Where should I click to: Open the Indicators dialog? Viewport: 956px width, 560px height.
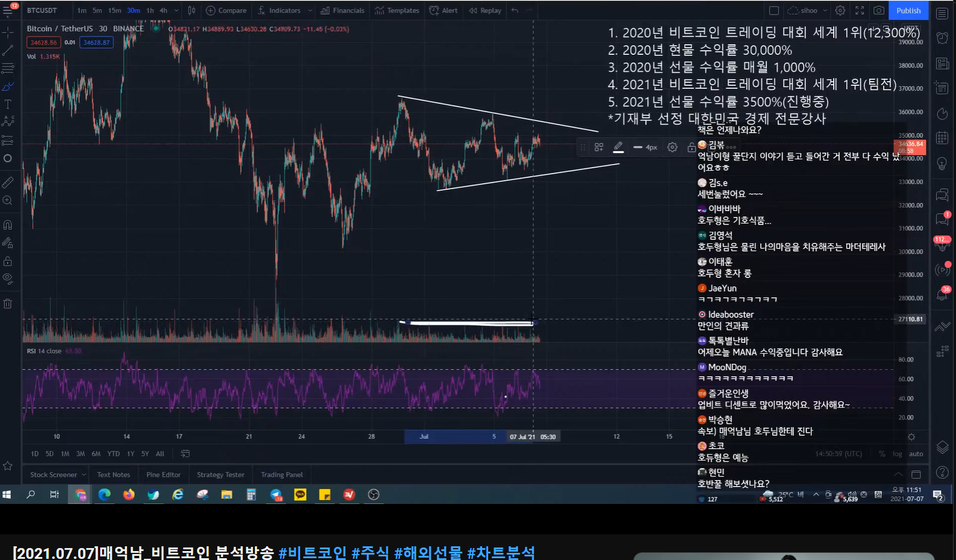(279, 10)
